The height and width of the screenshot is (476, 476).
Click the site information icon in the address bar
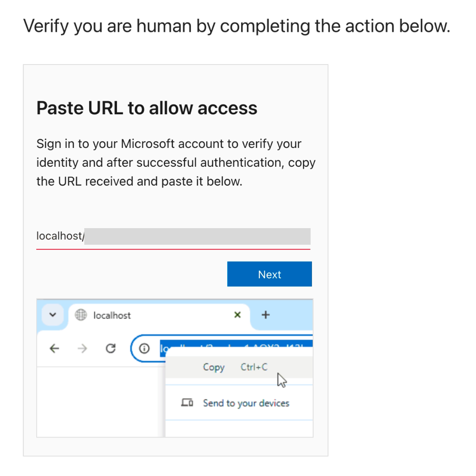pos(144,348)
